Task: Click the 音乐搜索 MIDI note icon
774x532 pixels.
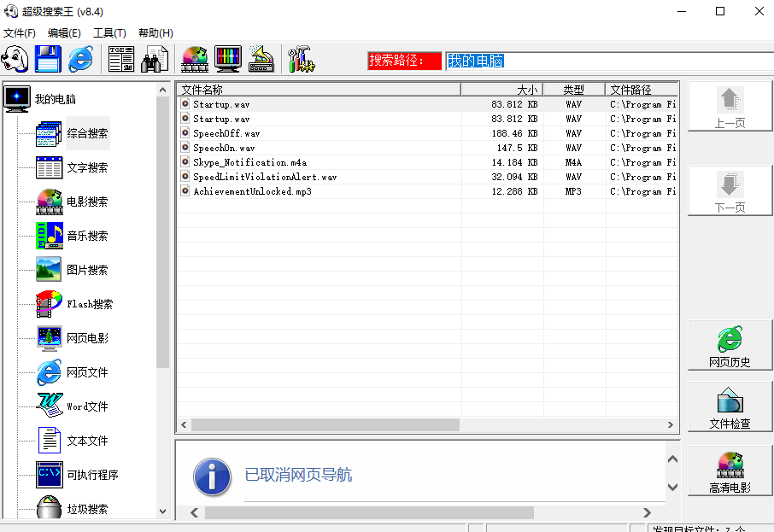Action: 50,236
